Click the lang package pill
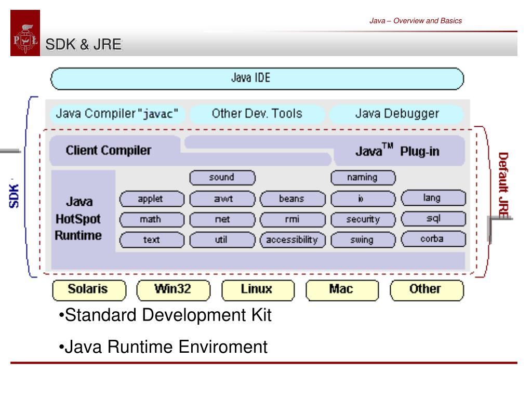The width and height of the screenshot is (532, 399). coord(433,198)
